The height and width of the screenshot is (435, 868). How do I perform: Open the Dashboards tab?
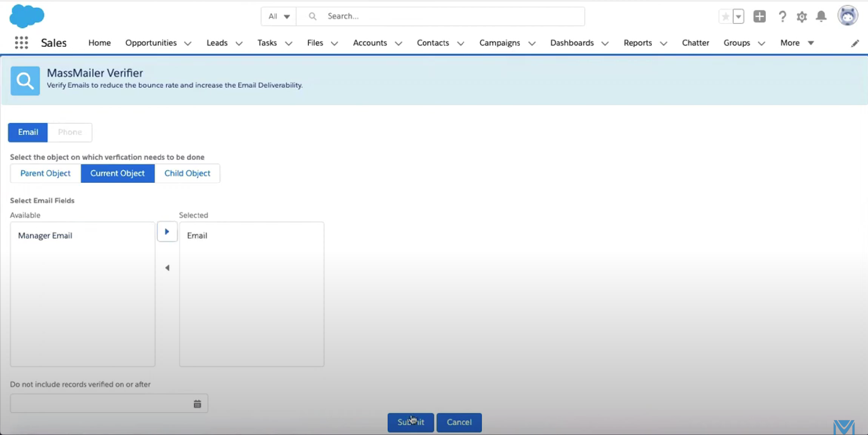pyautogui.click(x=572, y=43)
